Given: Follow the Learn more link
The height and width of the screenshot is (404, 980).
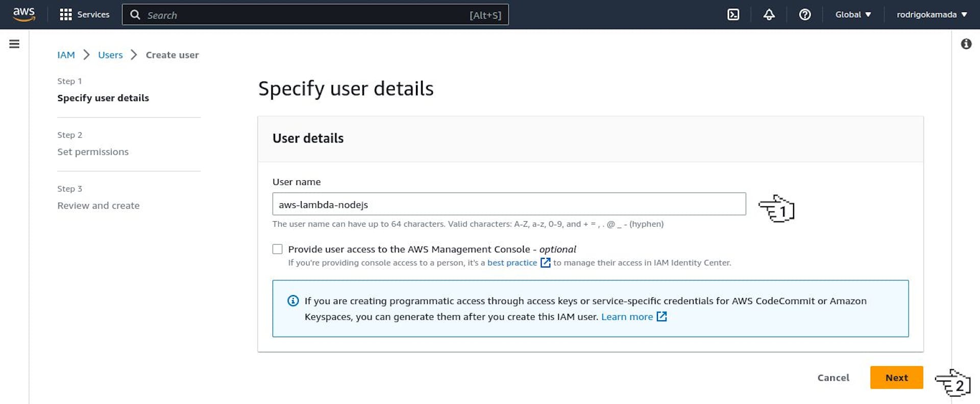Looking at the screenshot, I should click(x=627, y=317).
